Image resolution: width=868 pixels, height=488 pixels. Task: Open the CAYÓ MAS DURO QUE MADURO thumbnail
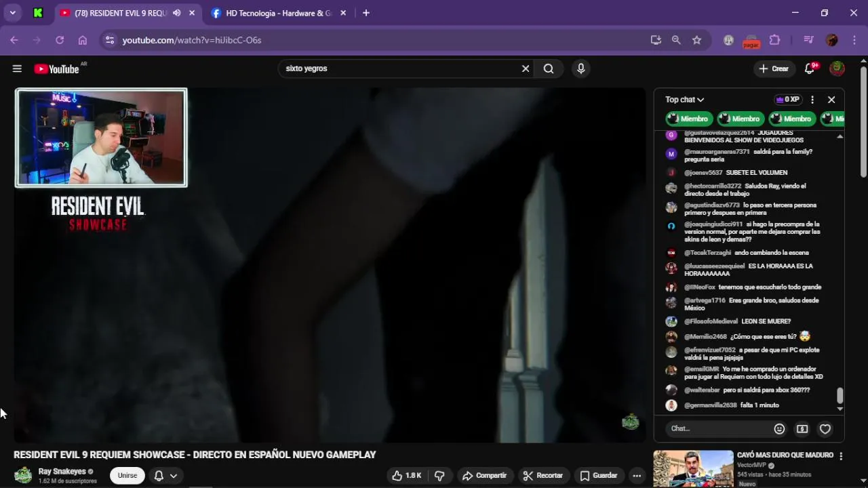[693, 468]
